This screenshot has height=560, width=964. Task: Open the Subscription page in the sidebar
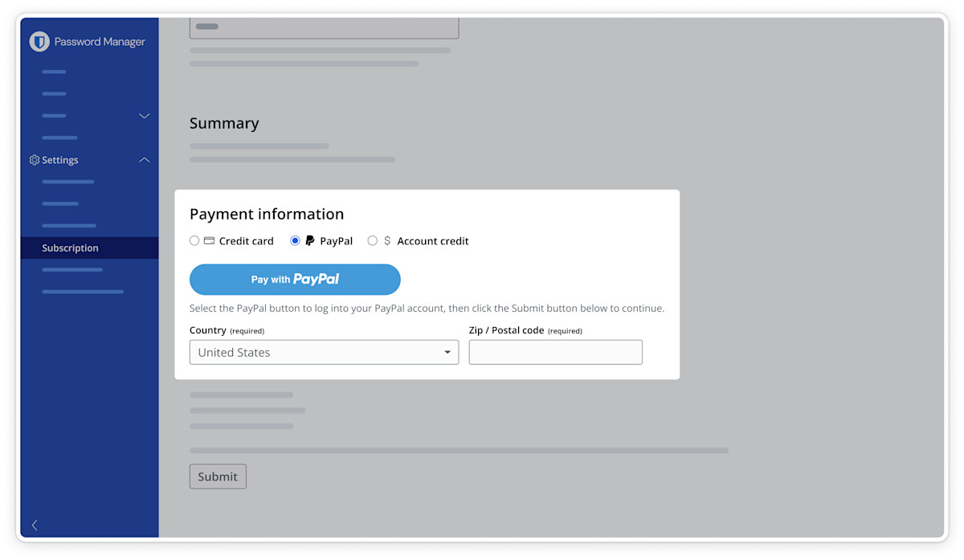(x=71, y=248)
